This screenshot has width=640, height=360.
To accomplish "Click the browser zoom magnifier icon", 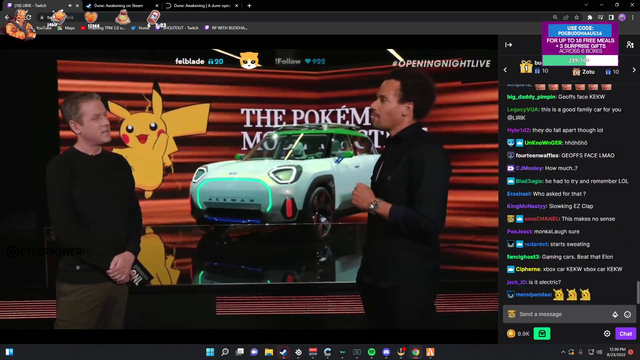I will point(555,17).
